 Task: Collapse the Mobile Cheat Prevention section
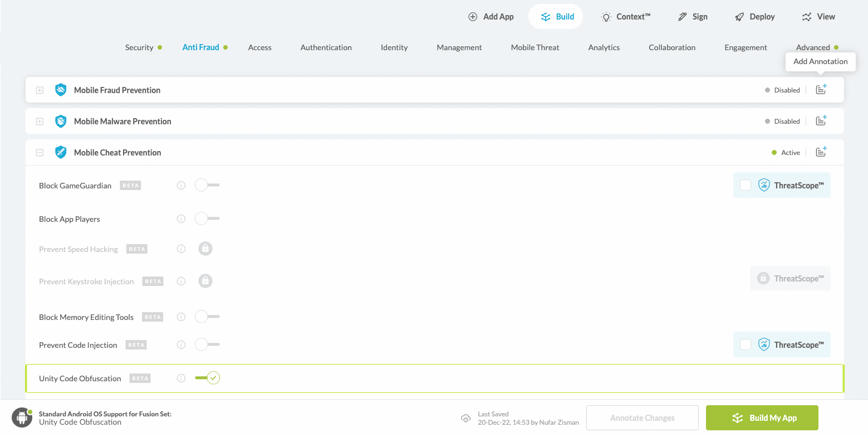[x=40, y=153]
